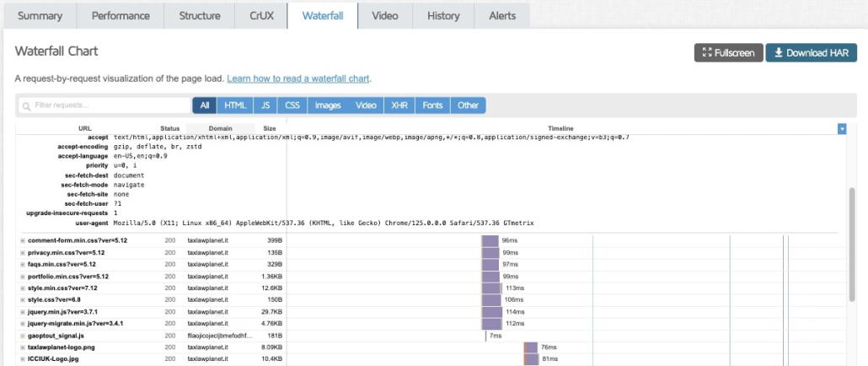Click the ICCIUK-Logo.jpg timing bar

531,359
